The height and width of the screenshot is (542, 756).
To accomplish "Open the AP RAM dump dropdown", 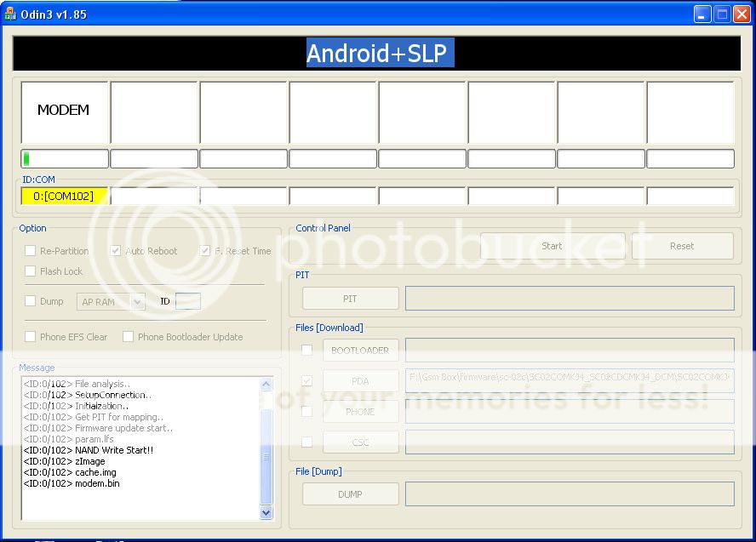I will (x=137, y=301).
